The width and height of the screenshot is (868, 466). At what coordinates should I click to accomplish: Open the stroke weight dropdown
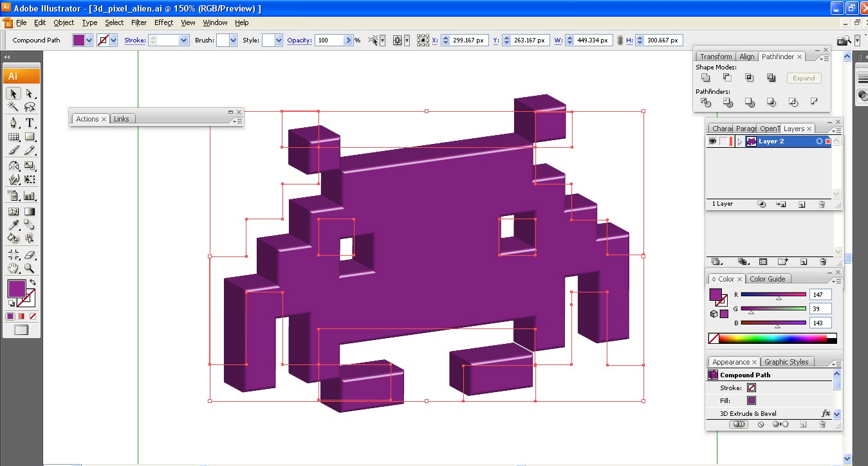click(183, 40)
